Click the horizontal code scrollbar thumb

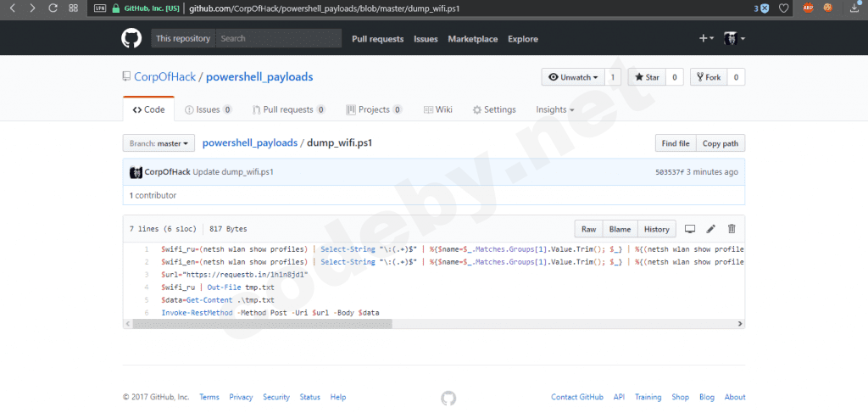(262, 324)
